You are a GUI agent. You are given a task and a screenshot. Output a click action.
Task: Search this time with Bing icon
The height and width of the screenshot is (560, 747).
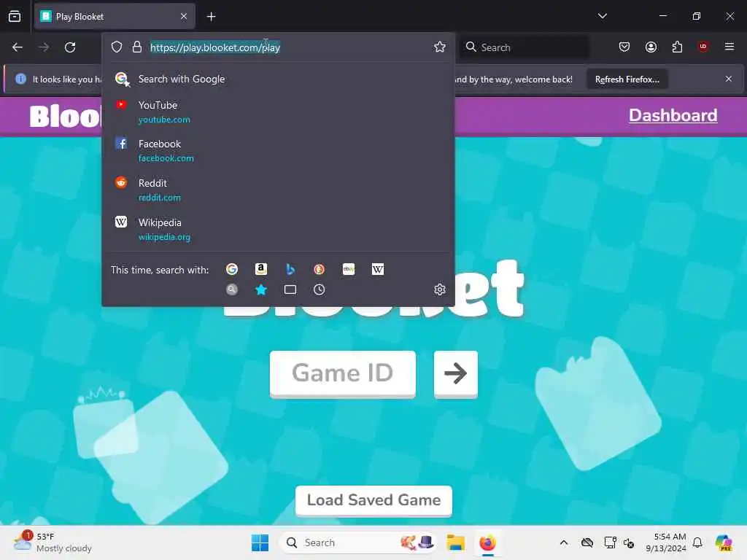[x=290, y=269]
